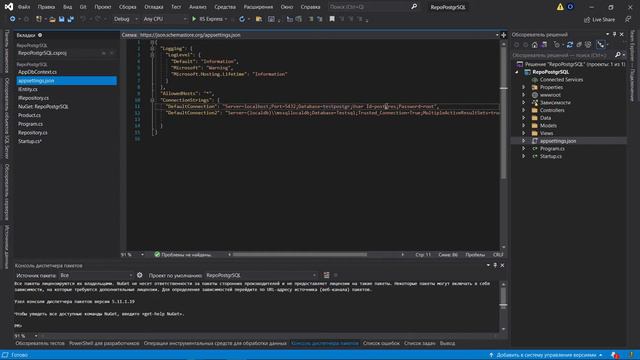
Task: Click the Open File folder icon
Action: [x=52, y=19]
